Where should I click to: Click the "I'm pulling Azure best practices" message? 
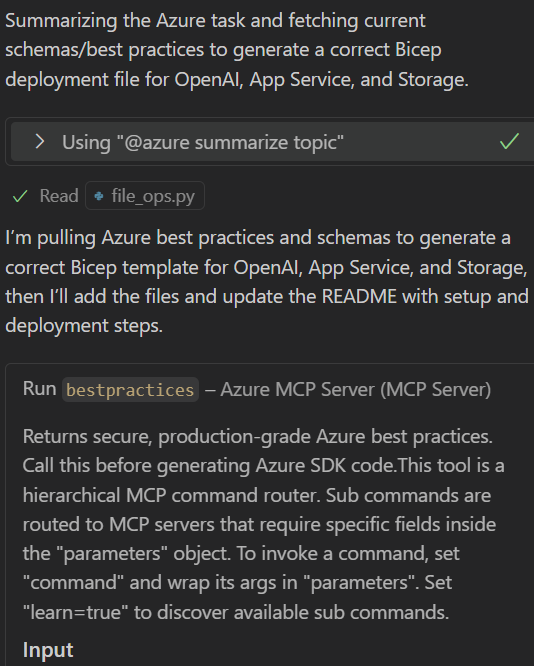[x=267, y=282]
